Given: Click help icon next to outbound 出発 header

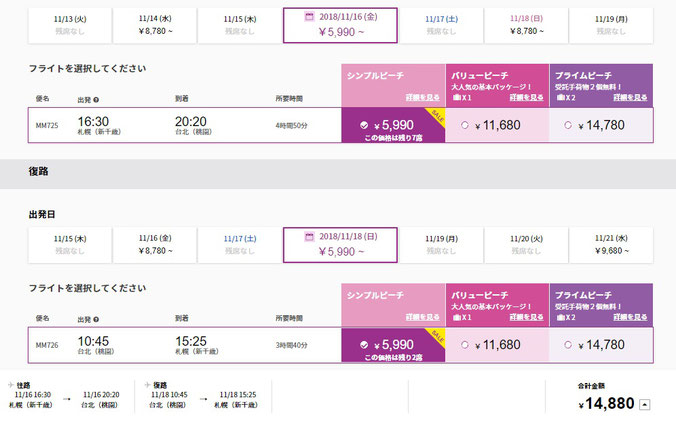Looking at the screenshot, I should (x=96, y=100).
